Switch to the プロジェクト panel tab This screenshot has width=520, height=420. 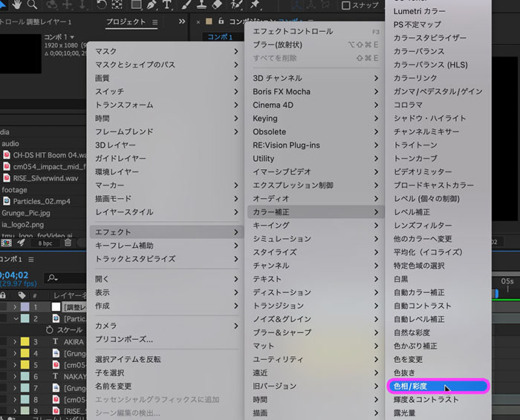click(x=126, y=22)
